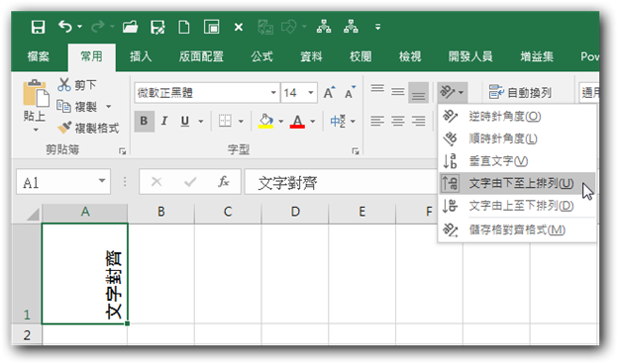Expand the font name dropdown 微軟正黑體
Image resolution: width=618 pixels, height=364 pixels.
pyautogui.click(x=273, y=92)
